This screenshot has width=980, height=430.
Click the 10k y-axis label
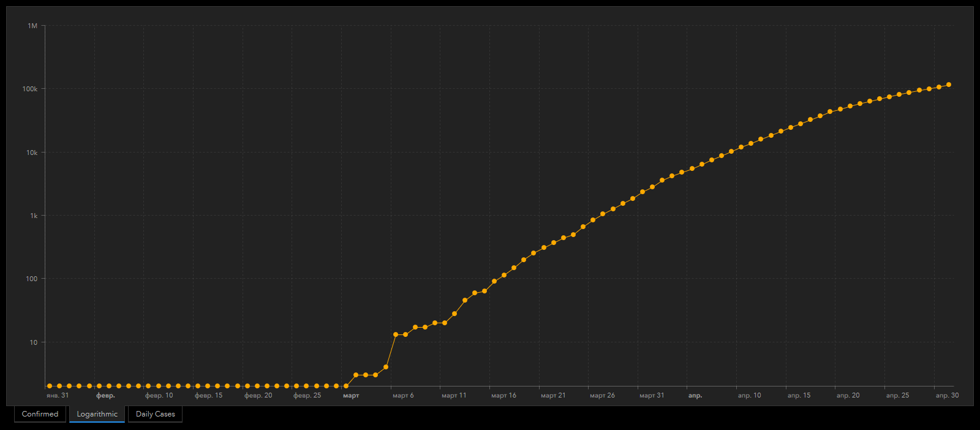click(32, 153)
